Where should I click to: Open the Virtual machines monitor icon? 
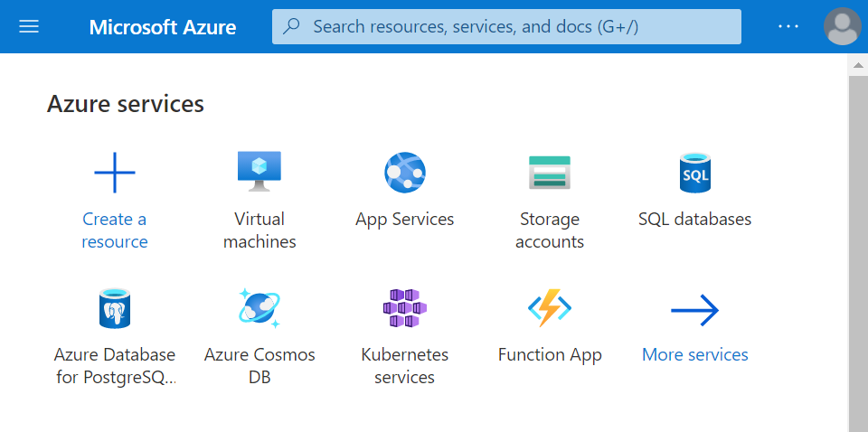(x=259, y=172)
